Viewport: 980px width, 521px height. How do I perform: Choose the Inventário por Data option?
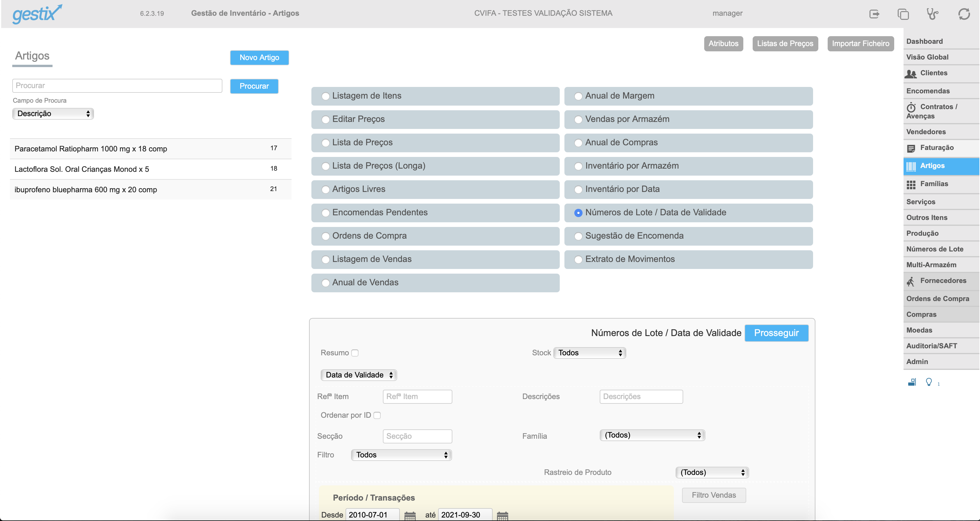point(578,189)
